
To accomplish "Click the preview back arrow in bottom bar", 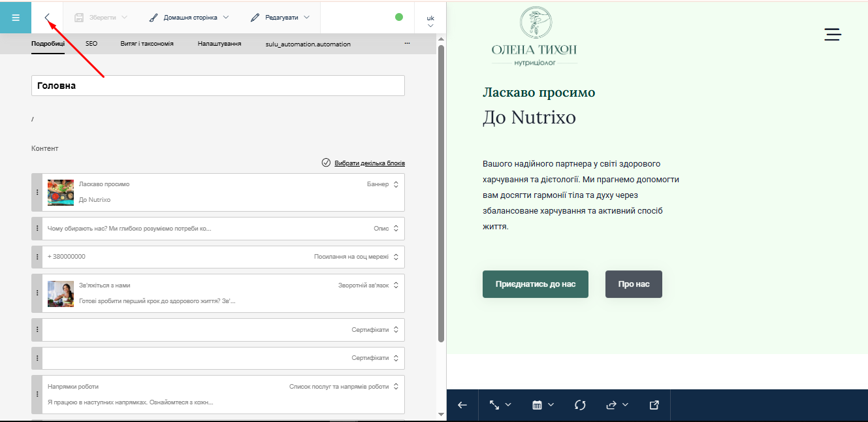I will (462, 405).
